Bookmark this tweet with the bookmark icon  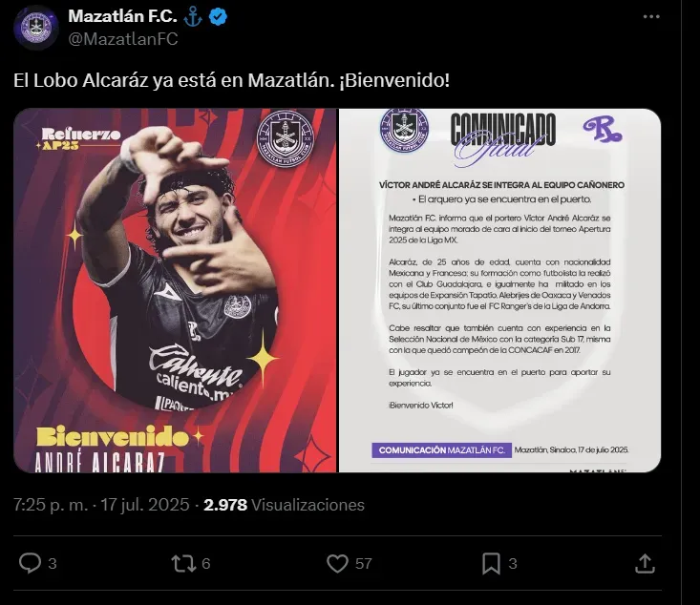[x=491, y=564]
